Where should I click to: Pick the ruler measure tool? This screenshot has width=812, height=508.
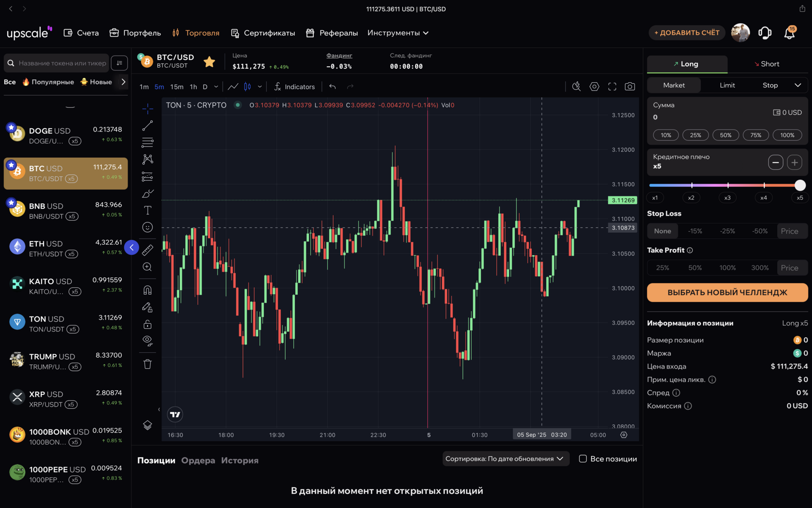point(147,250)
